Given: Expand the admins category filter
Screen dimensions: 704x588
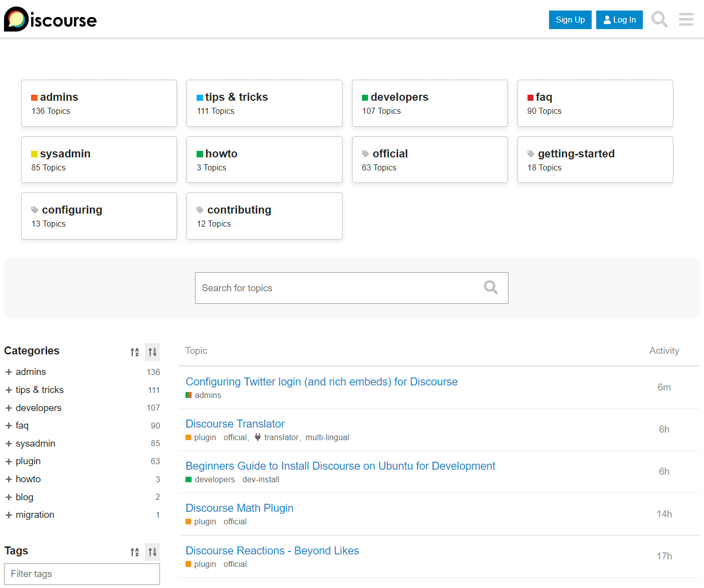Looking at the screenshot, I should click(9, 372).
